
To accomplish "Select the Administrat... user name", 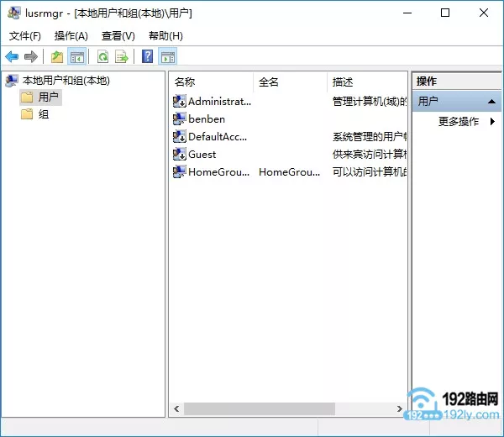I will 219,102.
